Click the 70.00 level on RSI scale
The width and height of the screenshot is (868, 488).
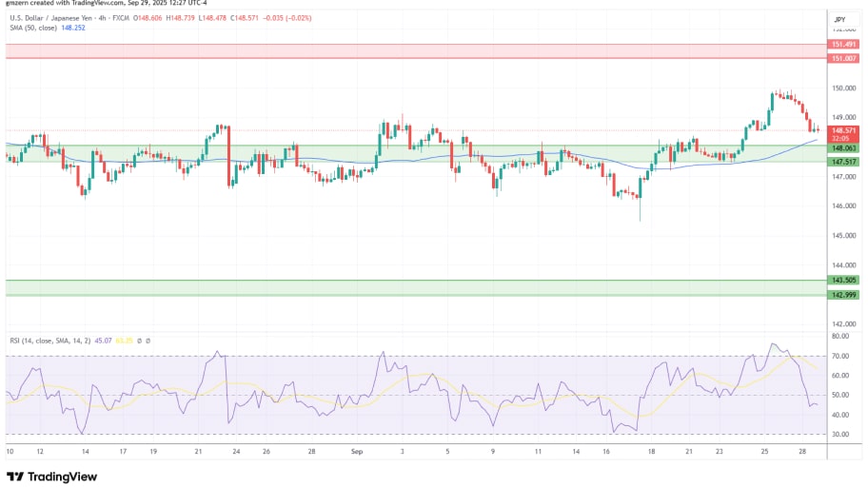[840, 356]
